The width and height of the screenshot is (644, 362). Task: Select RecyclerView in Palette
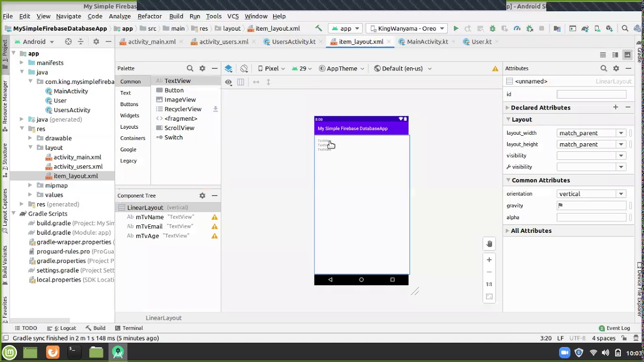(183, 109)
